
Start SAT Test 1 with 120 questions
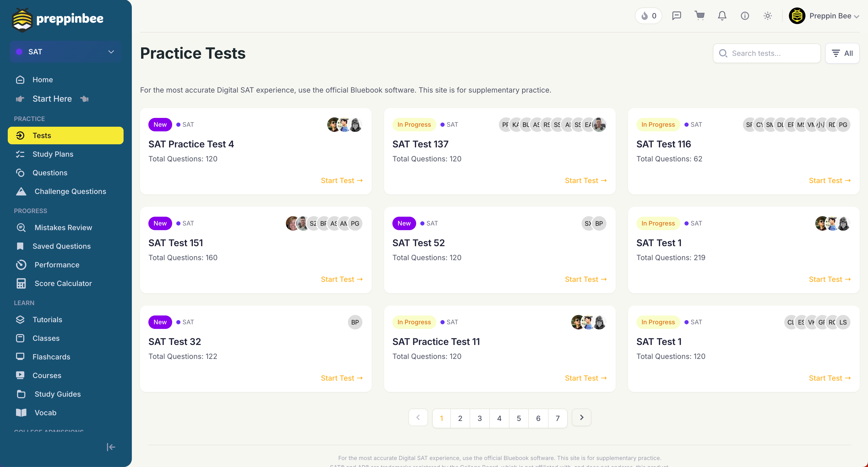coord(829,378)
